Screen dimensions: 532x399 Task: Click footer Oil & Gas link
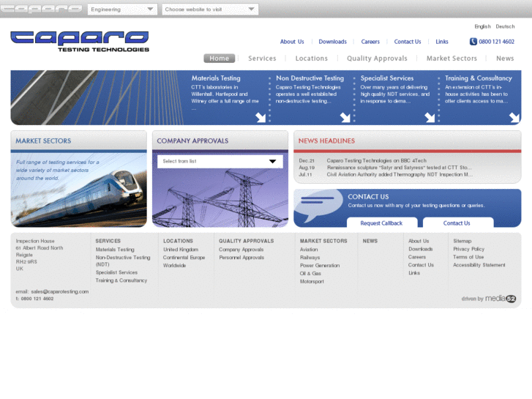click(310, 273)
